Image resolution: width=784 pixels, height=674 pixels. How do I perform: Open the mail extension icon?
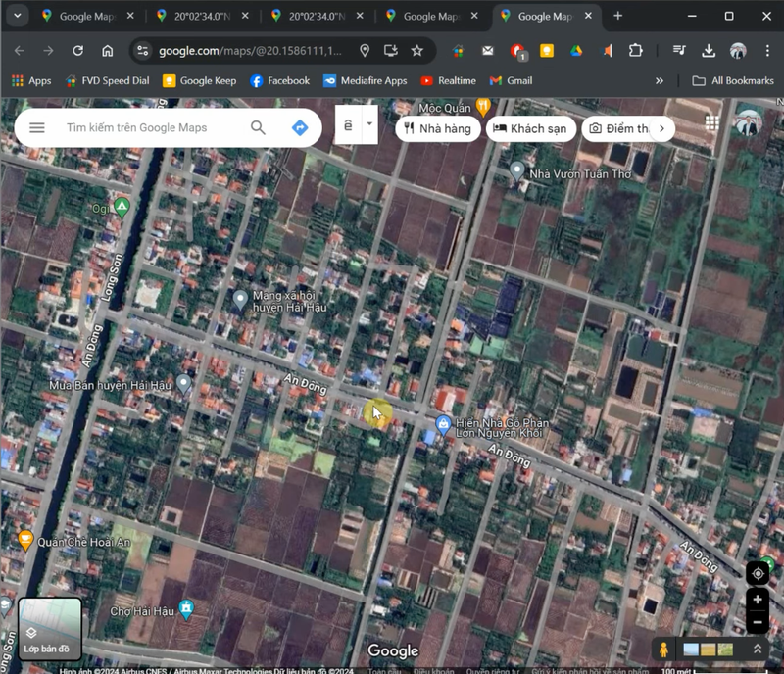[487, 51]
